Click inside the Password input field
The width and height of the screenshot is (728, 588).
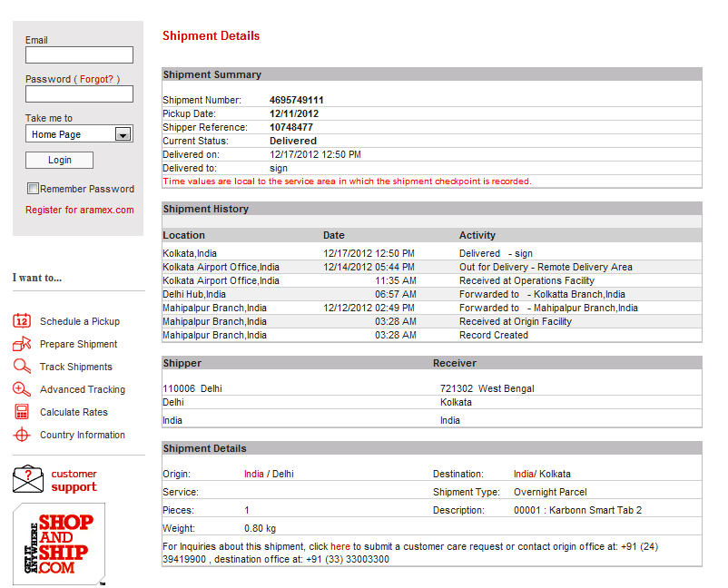[79, 94]
